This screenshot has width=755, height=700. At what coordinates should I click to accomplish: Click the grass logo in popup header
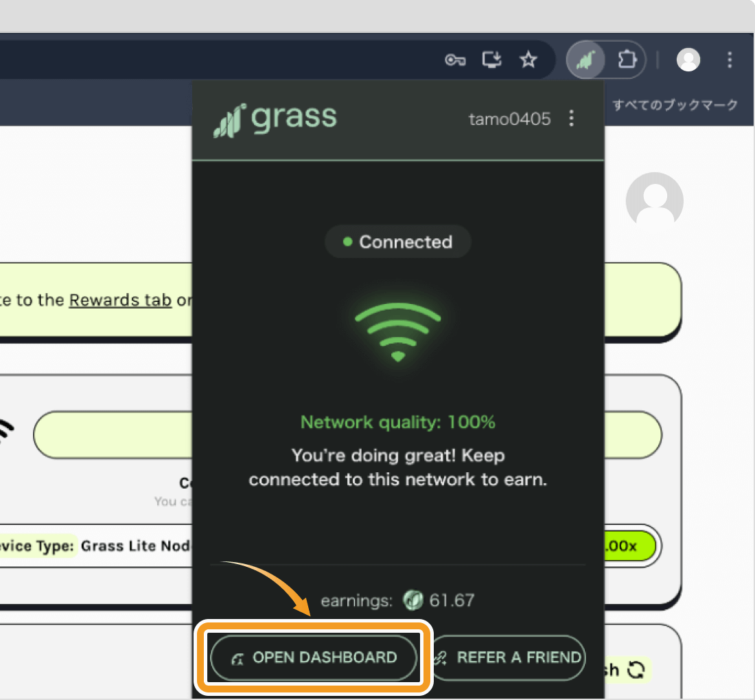pos(275,119)
